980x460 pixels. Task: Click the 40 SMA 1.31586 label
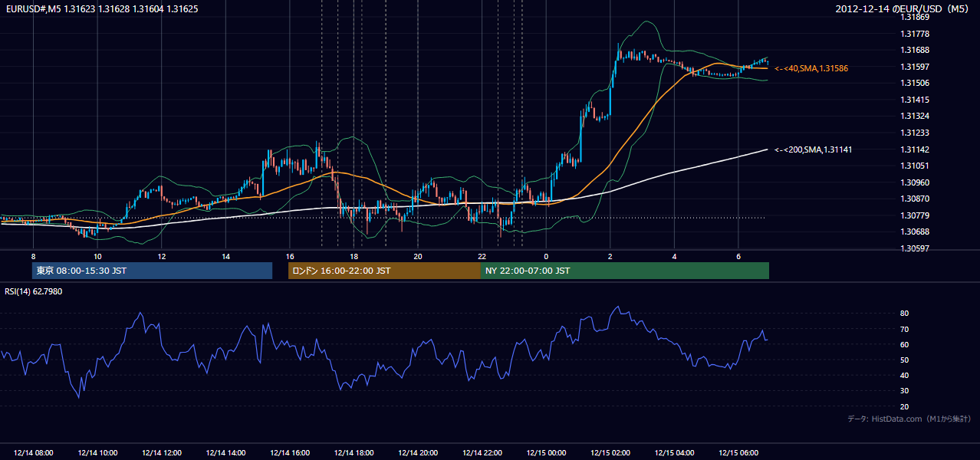pos(811,68)
